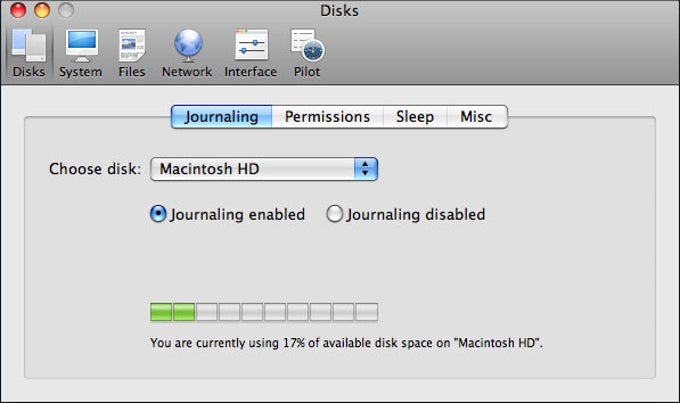Open the Misc tab
Viewport: 680px width, 403px height.
(x=477, y=116)
